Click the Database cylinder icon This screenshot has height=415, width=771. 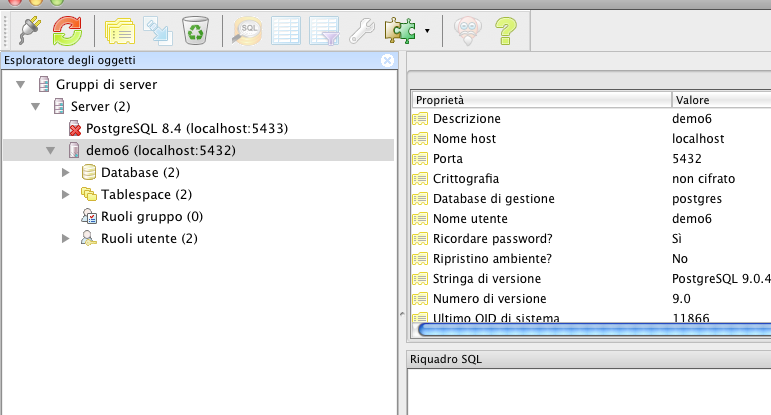click(x=89, y=173)
